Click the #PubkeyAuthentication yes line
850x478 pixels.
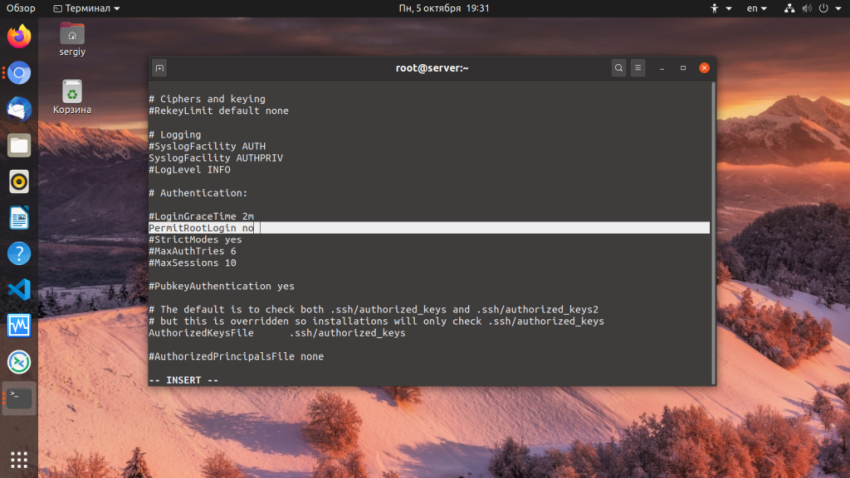pyautogui.click(x=222, y=286)
